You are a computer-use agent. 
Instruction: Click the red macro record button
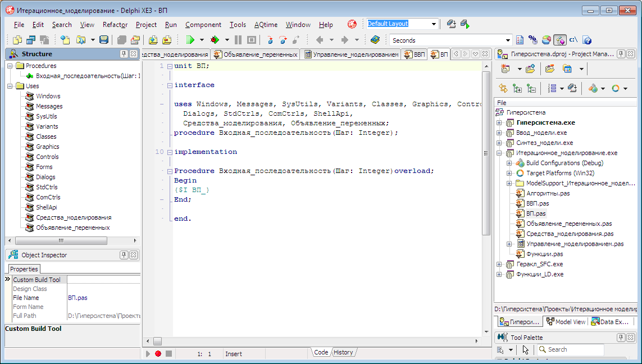(x=158, y=353)
